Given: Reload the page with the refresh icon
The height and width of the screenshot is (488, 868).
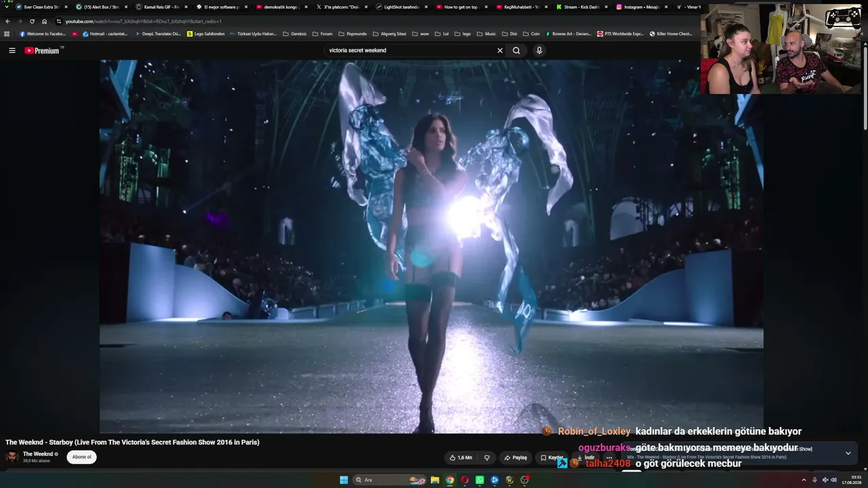Looking at the screenshot, I should tap(32, 21).
